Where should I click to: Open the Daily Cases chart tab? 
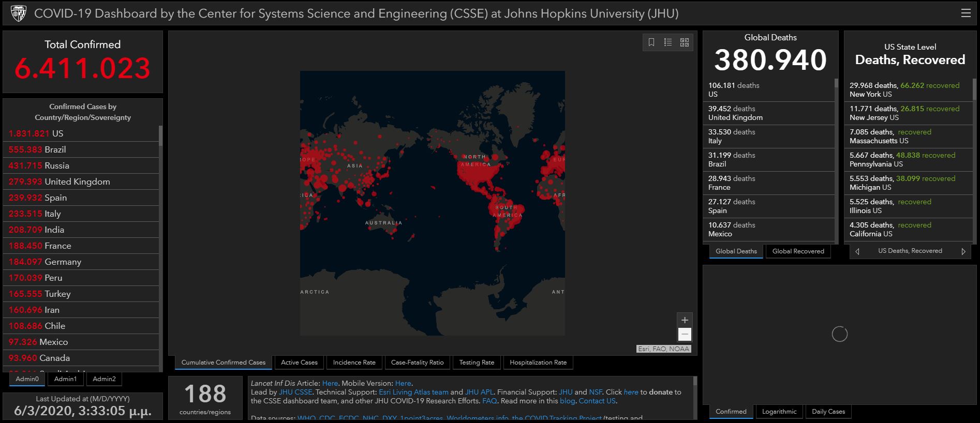pyautogui.click(x=828, y=412)
